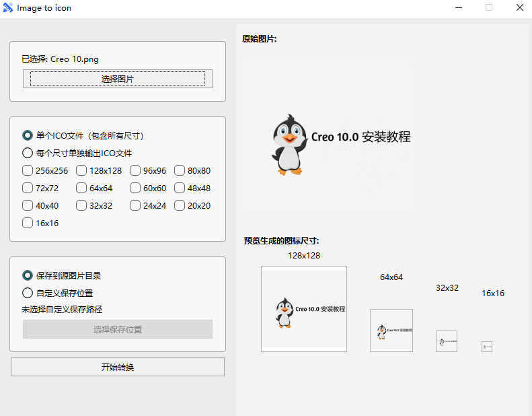Minimize the Image to icon window
The height and width of the screenshot is (416, 532).
[x=459, y=7]
